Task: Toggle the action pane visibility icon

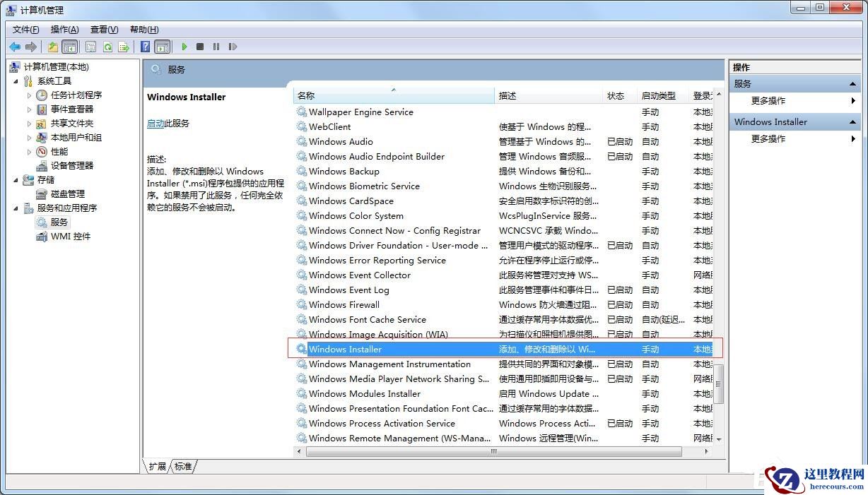Action: [161, 47]
